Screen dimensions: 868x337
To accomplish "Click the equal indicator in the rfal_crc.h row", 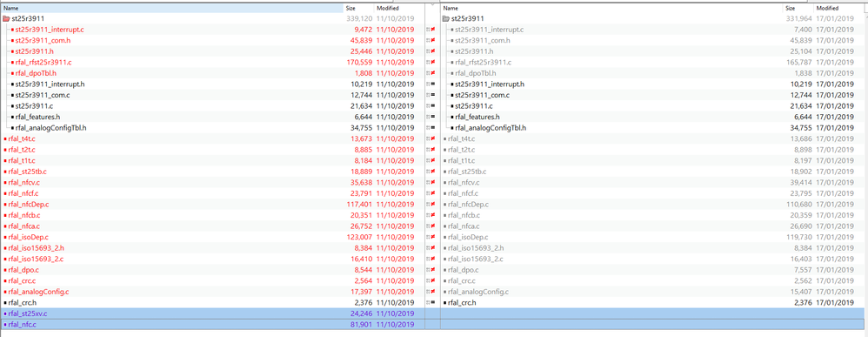I will (433, 303).
